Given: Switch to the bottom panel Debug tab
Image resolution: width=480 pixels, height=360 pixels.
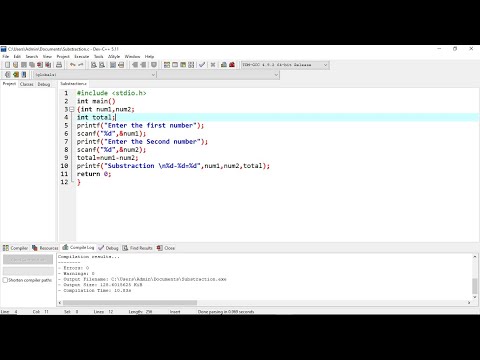Looking at the screenshot, I should click(108, 248).
